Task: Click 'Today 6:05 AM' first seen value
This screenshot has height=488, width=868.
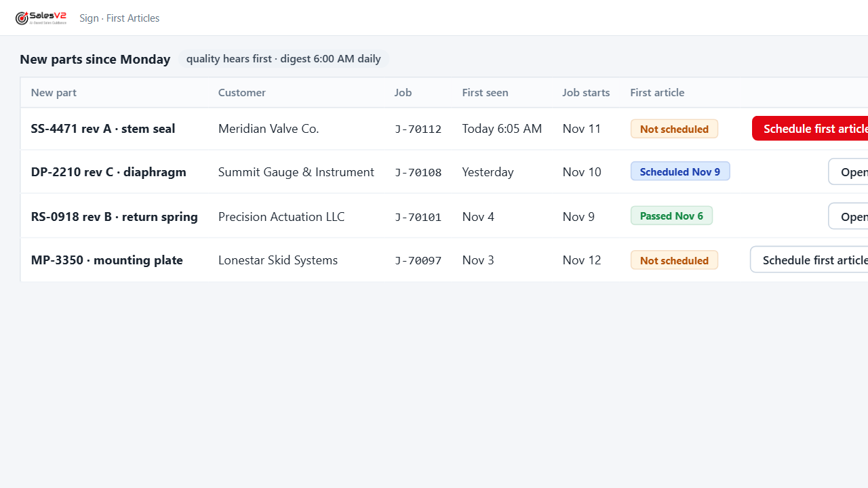Action: [502, 128]
